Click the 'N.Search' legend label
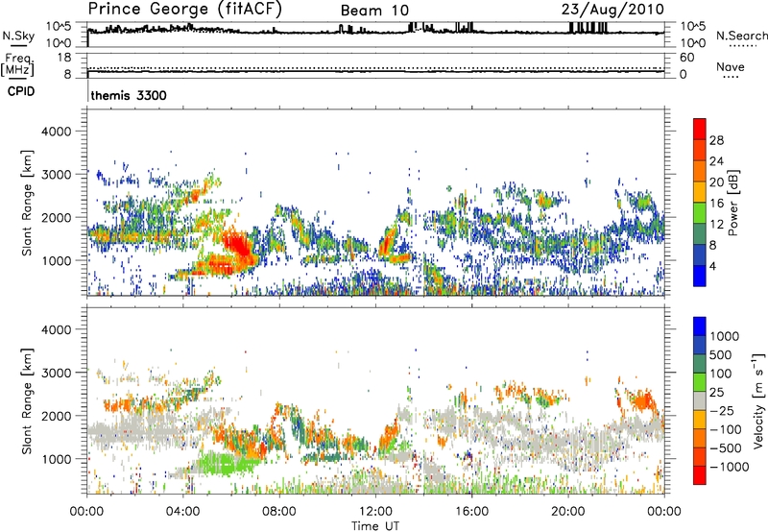 742,36
